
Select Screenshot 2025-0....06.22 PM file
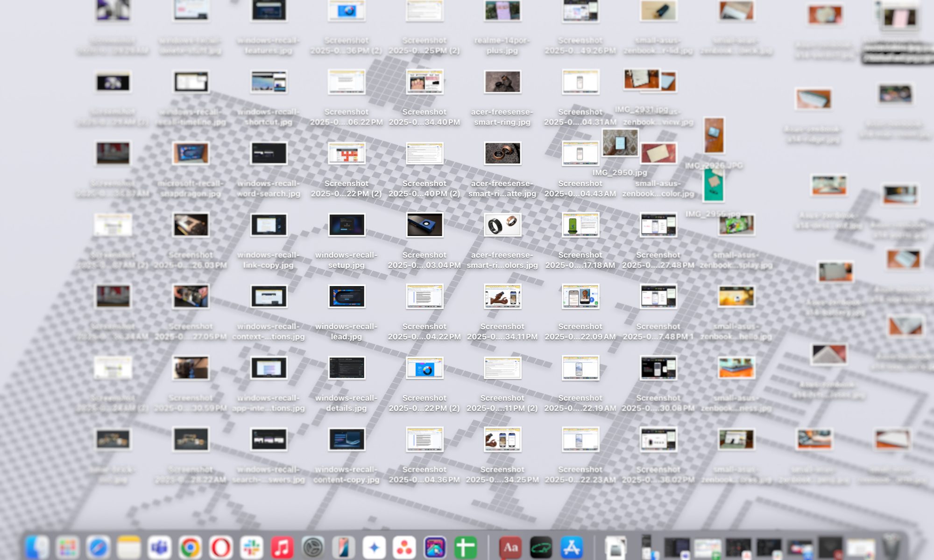point(347,82)
